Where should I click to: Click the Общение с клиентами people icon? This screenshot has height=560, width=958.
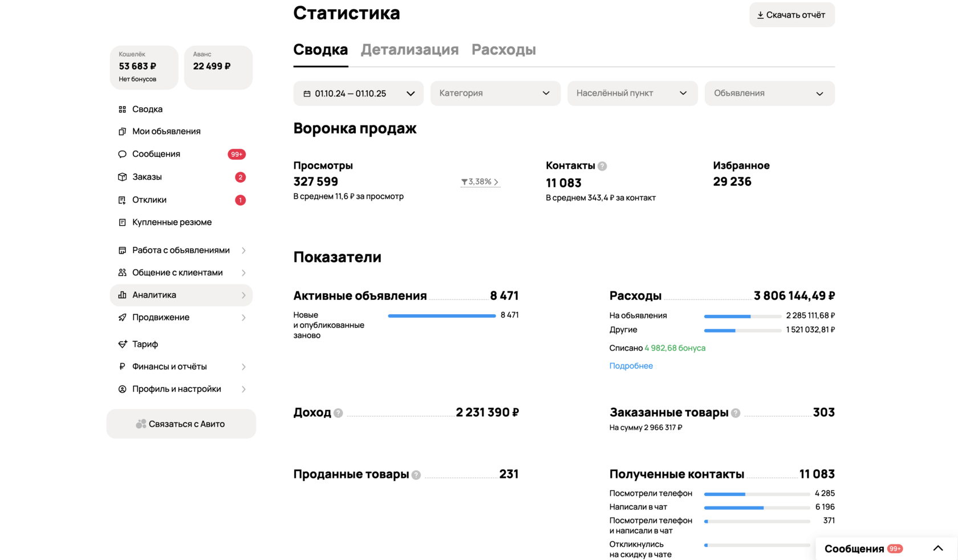[x=122, y=273]
